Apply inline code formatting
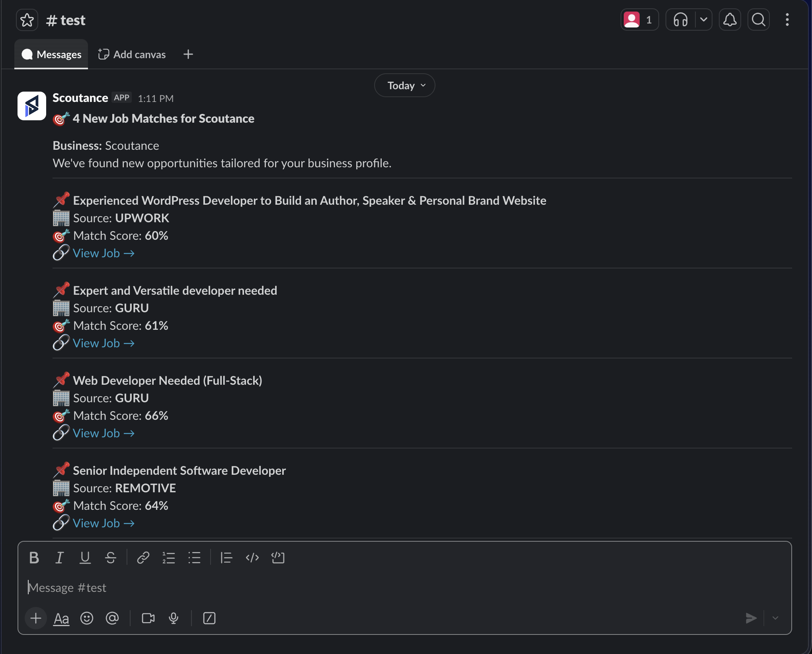 tap(252, 558)
